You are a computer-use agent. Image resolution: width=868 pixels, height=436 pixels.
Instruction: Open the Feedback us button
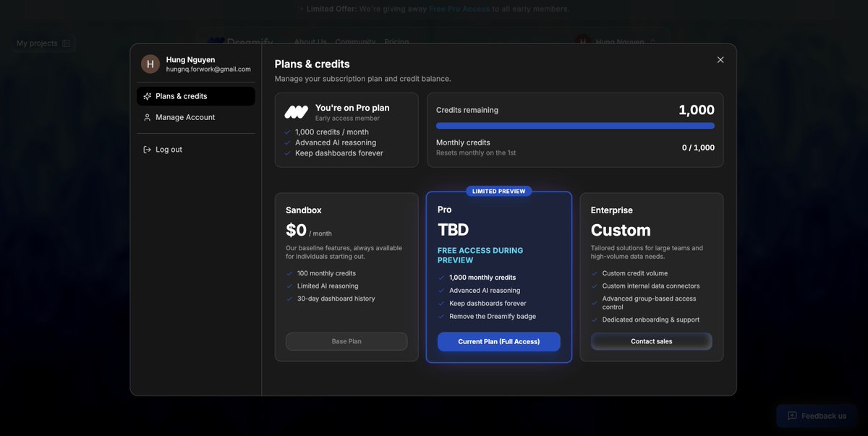(817, 416)
